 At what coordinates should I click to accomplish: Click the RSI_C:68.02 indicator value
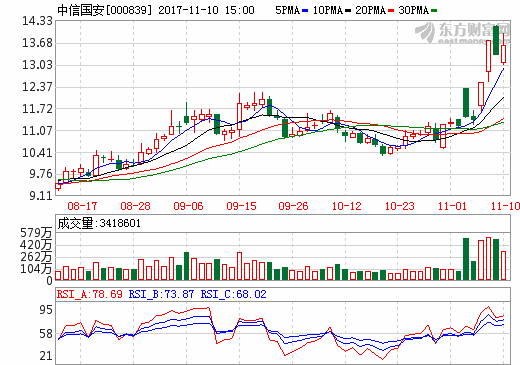234,294
